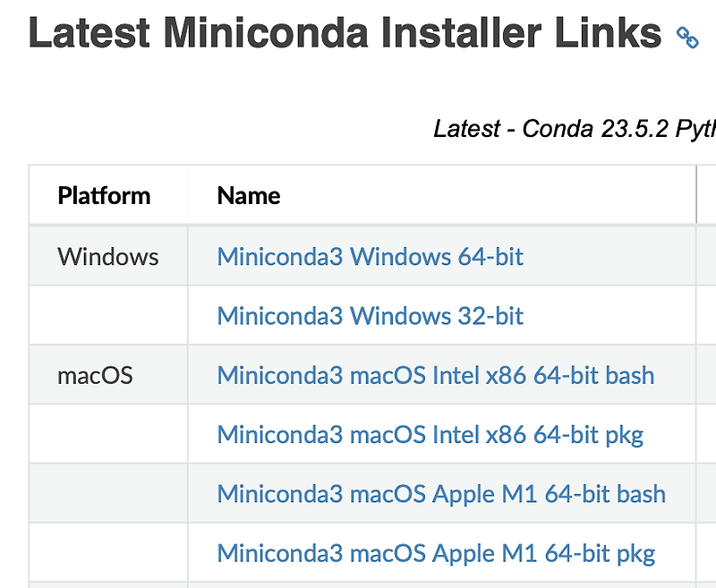This screenshot has width=716, height=588.
Task: Click empty platform cell beside Windows 32-bit
Action: [x=107, y=316]
